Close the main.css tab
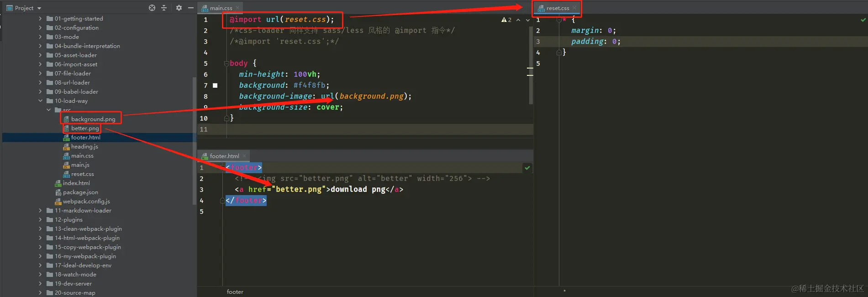 [x=237, y=8]
